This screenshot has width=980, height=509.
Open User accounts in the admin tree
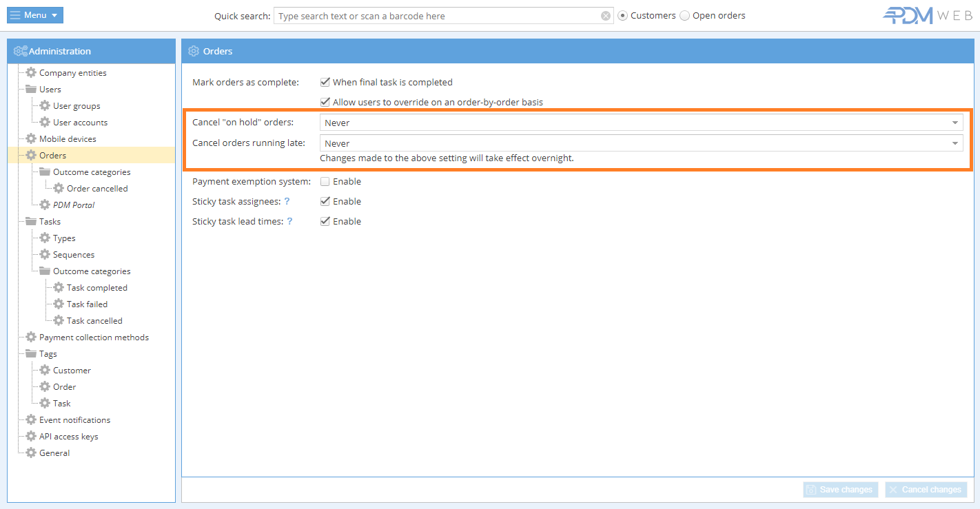coord(80,123)
